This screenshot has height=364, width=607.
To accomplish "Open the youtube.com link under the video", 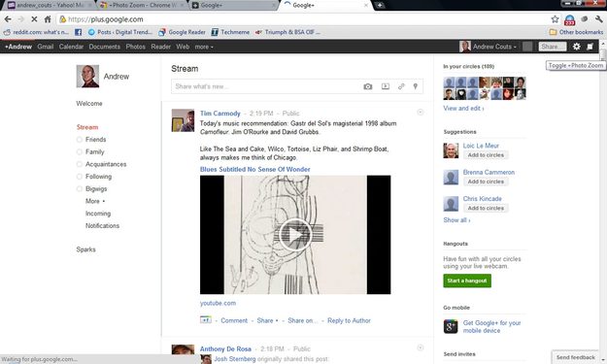I will tap(218, 303).
